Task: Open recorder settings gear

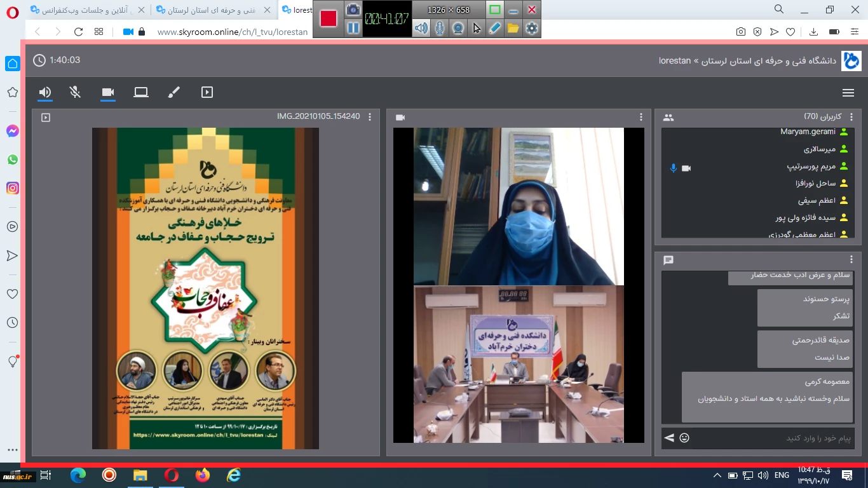Action: (531, 28)
